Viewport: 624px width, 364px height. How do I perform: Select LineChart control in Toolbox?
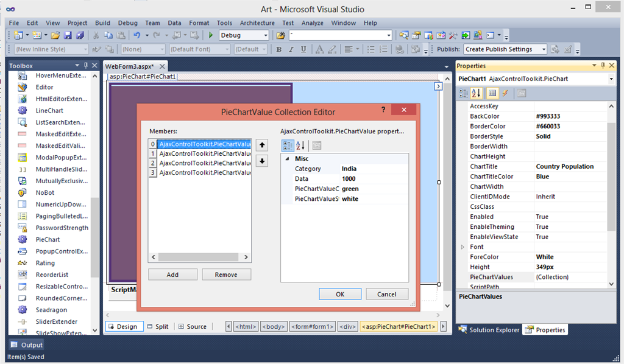pos(49,111)
